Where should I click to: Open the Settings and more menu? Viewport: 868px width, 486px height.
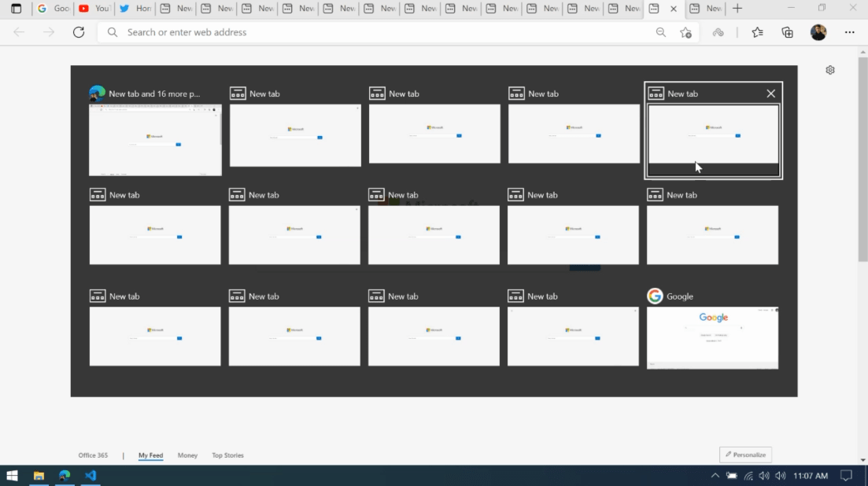[849, 32]
